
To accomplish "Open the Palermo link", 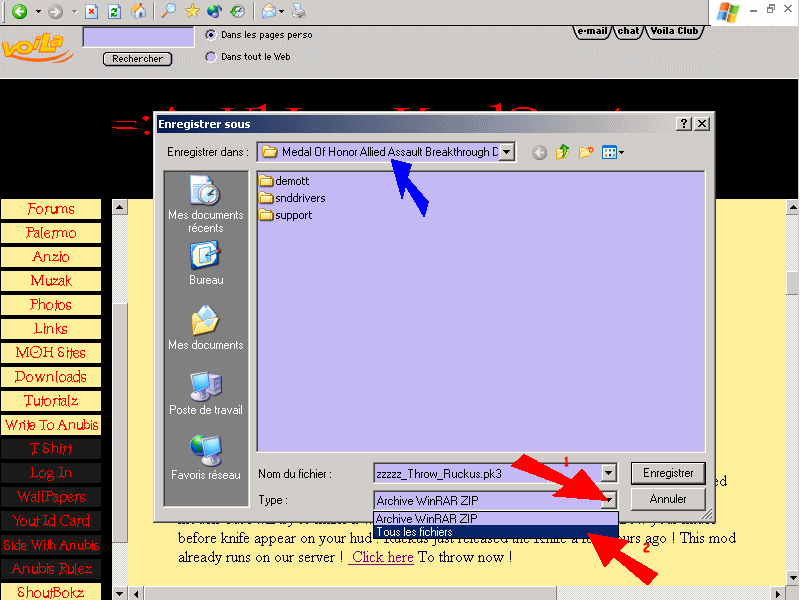I will point(51,233).
